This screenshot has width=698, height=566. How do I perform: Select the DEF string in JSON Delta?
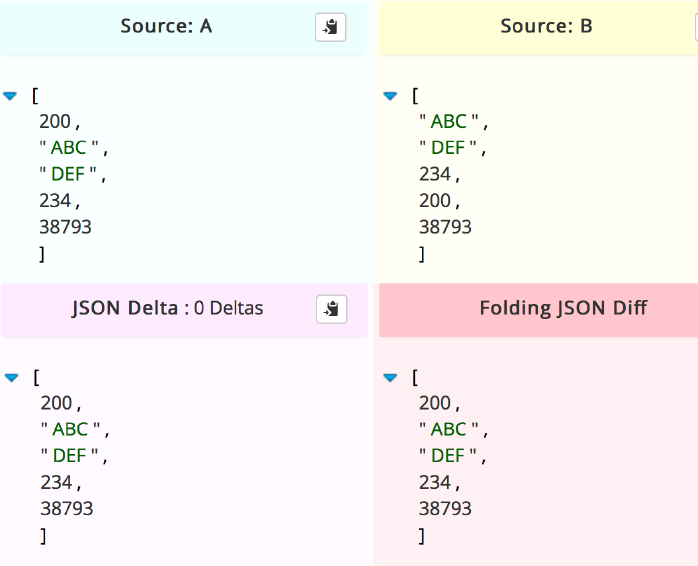[70, 456]
